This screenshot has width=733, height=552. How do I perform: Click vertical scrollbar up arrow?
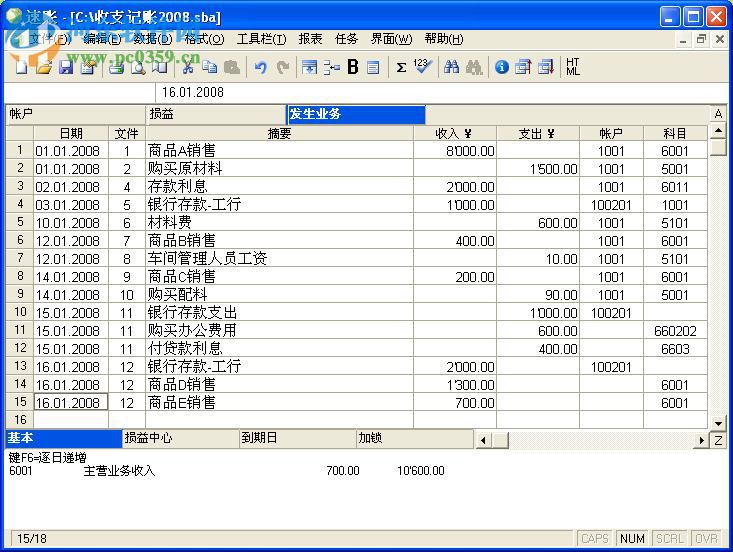(x=719, y=131)
